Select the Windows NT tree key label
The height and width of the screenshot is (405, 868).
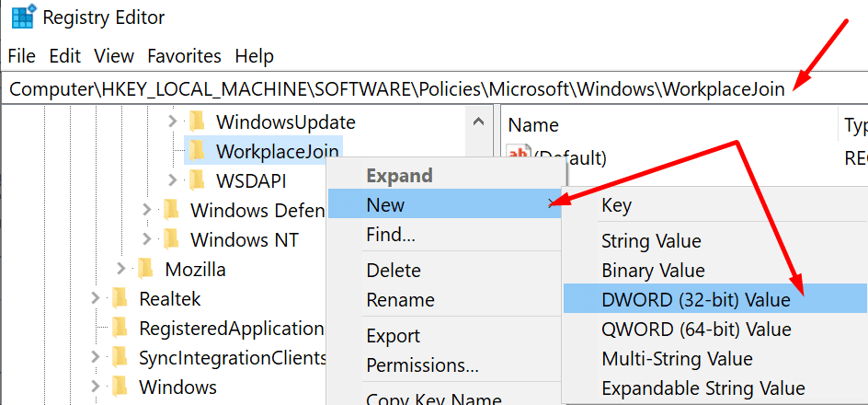(x=245, y=239)
